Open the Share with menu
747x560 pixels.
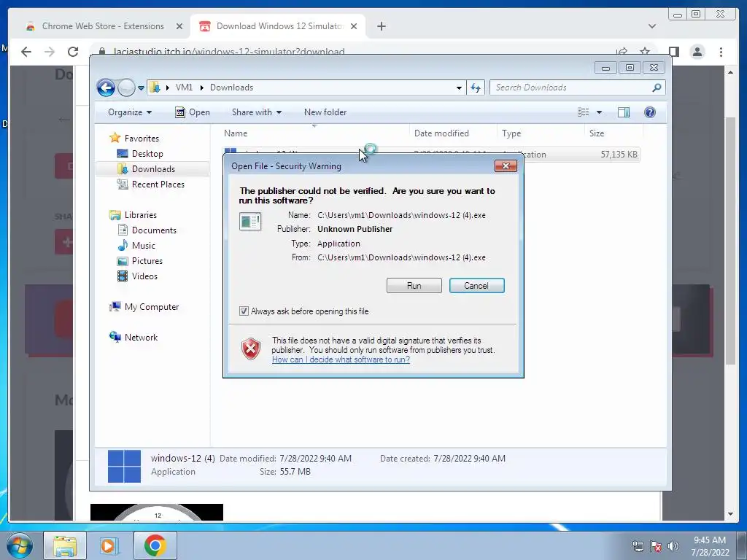[x=256, y=112]
